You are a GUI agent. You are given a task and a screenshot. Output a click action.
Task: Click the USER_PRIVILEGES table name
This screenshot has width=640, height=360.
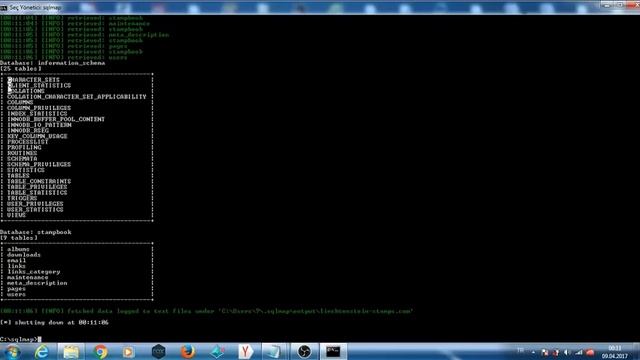click(x=35, y=204)
